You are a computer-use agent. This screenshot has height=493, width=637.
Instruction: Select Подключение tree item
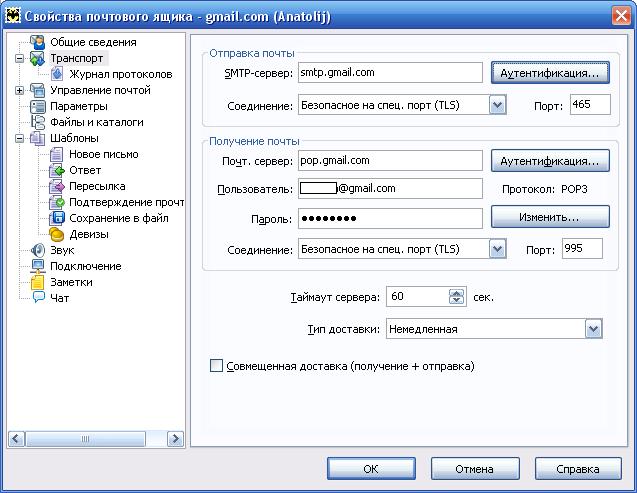[x=86, y=266]
